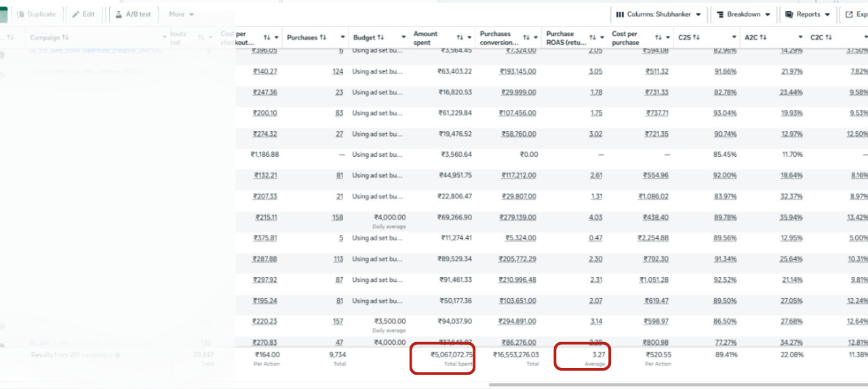Expand Budget column header dropdown arrow
This screenshot has width=868, height=389.
coord(404,38)
